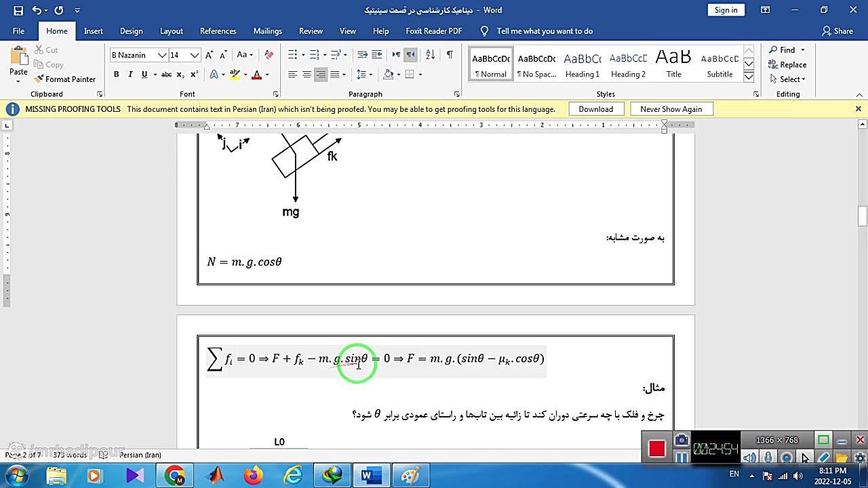Switch to the Design tab
The width and height of the screenshot is (868, 488).
[x=131, y=31]
